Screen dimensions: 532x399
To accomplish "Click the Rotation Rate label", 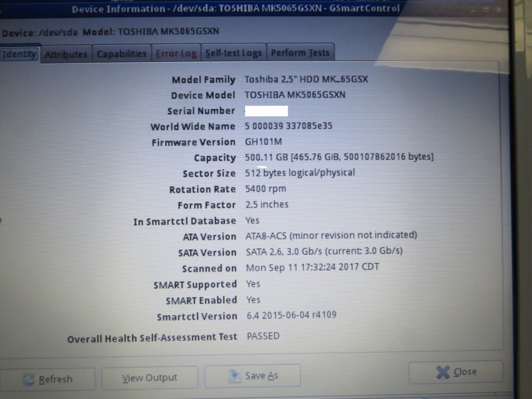I will coord(203,189).
